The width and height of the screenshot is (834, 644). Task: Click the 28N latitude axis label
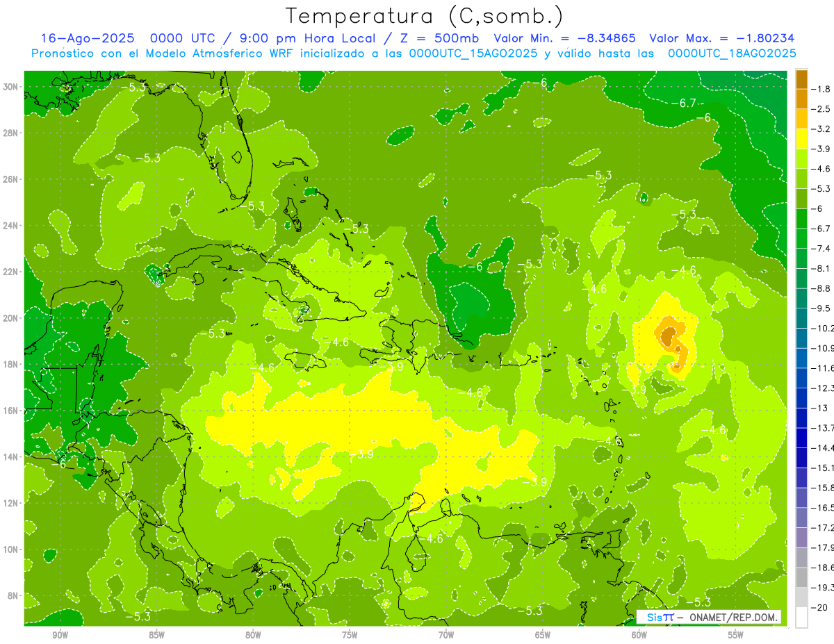click(10, 133)
